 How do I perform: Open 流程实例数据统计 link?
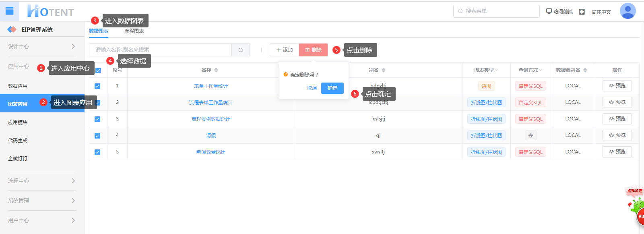click(211, 119)
